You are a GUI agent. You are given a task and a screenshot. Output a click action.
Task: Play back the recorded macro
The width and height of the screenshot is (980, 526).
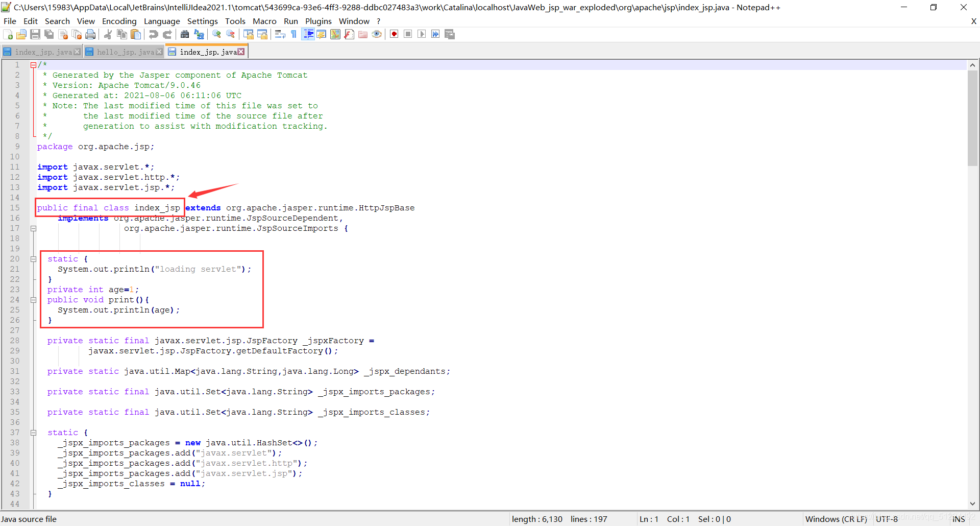point(422,34)
